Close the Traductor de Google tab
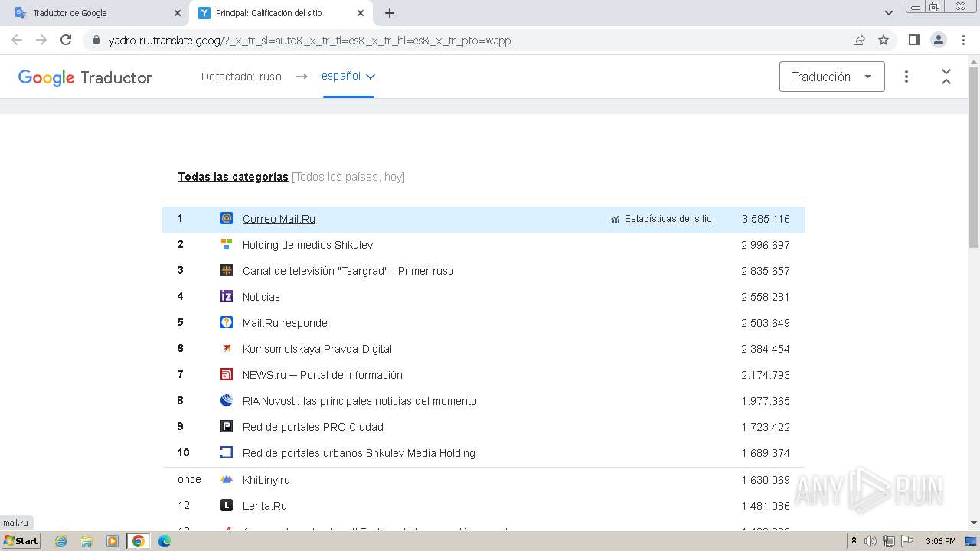980x551 pixels. coord(178,13)
